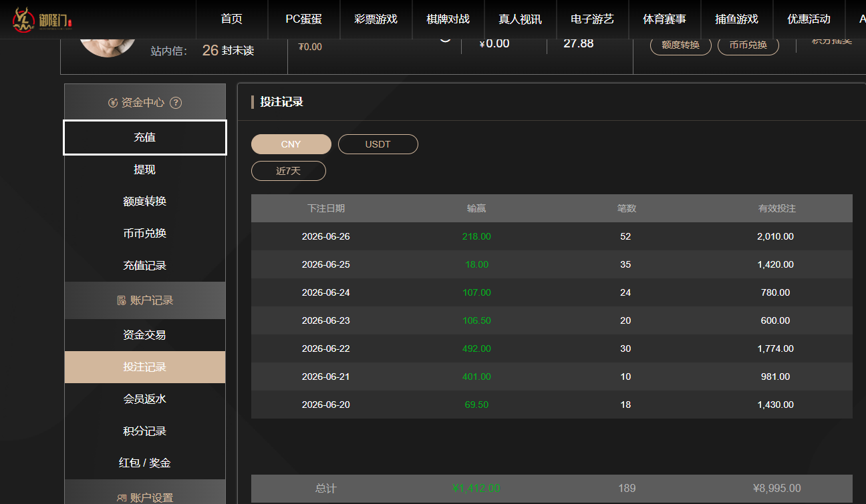The image size is (866, 504).
Task: Click the user icon next to 账户设置
Action: [121, 498]
